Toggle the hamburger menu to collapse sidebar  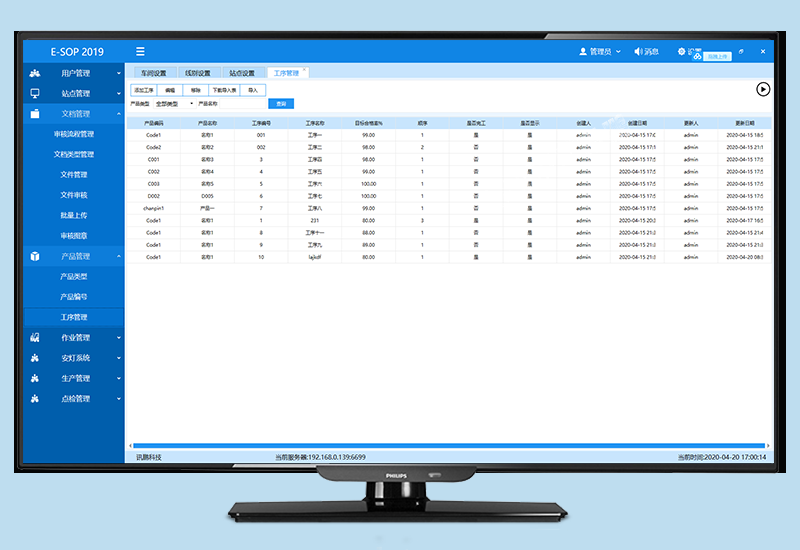click(140, 52)
